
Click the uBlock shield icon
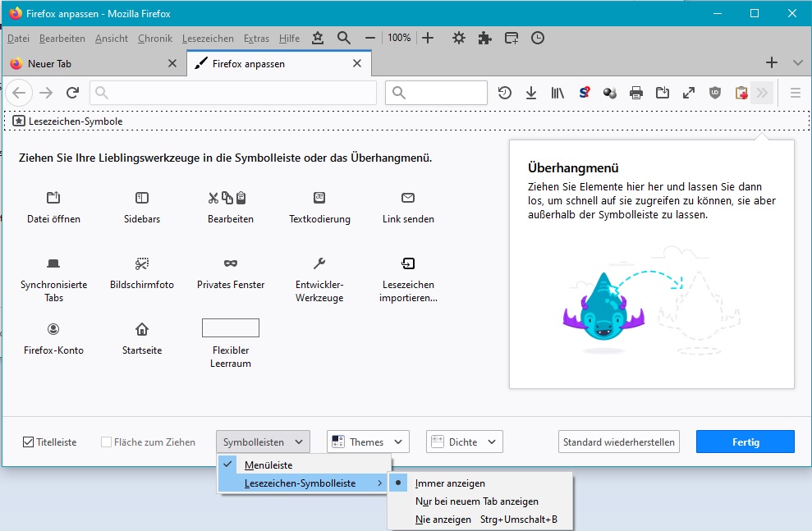(715, 93)
